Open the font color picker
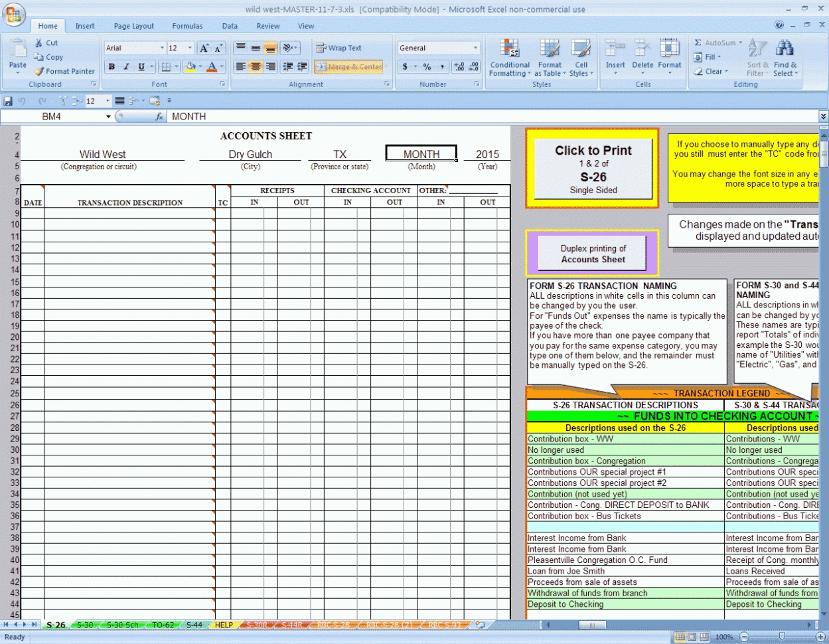 211,67
